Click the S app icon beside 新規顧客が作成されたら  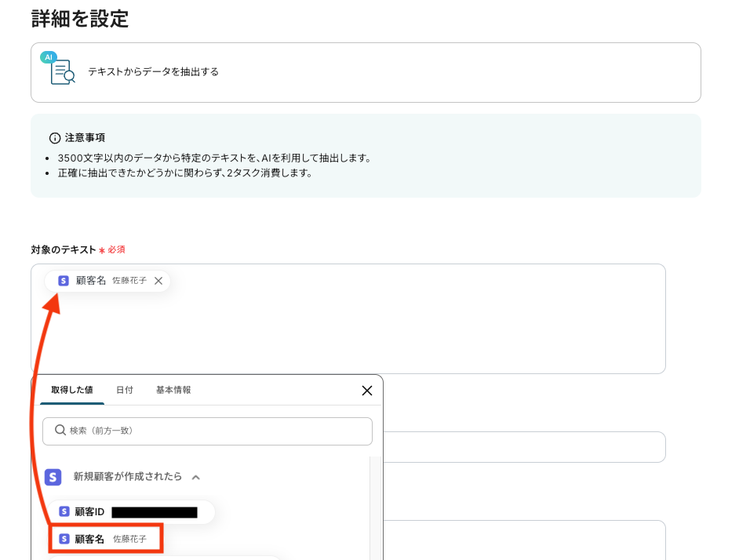[53, 477]
